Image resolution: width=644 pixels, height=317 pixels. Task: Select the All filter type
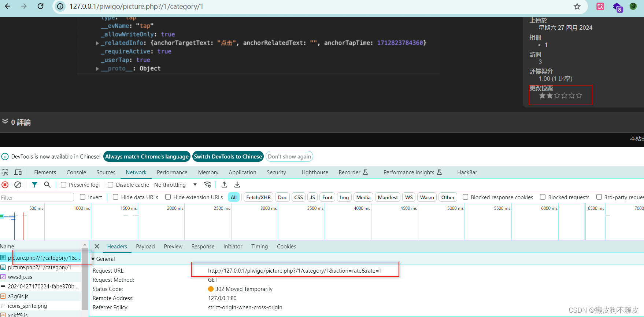[x=234, y=197]
